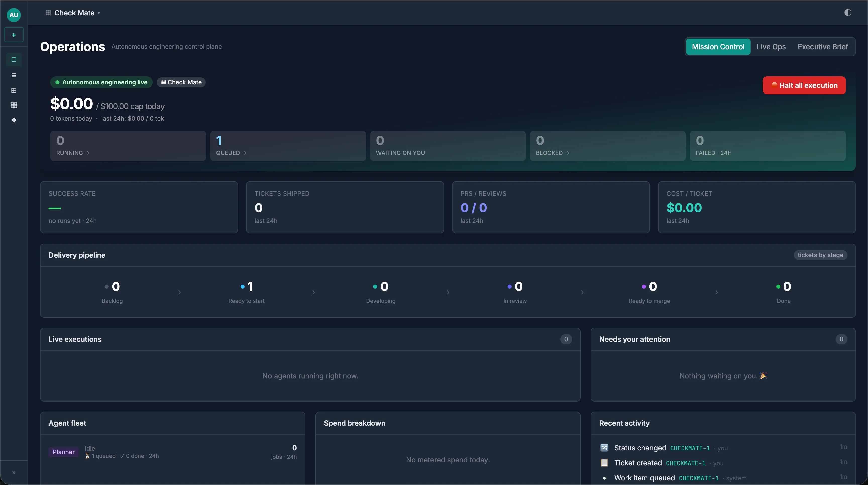
Task: Click the SUCCESS RATE metric card
Action: point(139,207)
